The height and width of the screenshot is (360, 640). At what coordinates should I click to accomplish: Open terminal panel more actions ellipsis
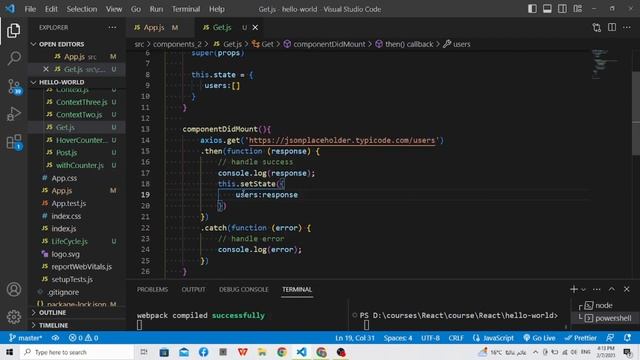[x=597, y=289]
